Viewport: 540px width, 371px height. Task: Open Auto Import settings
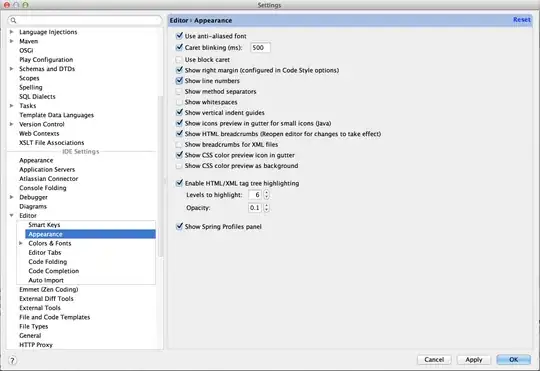tap(46, 280)
